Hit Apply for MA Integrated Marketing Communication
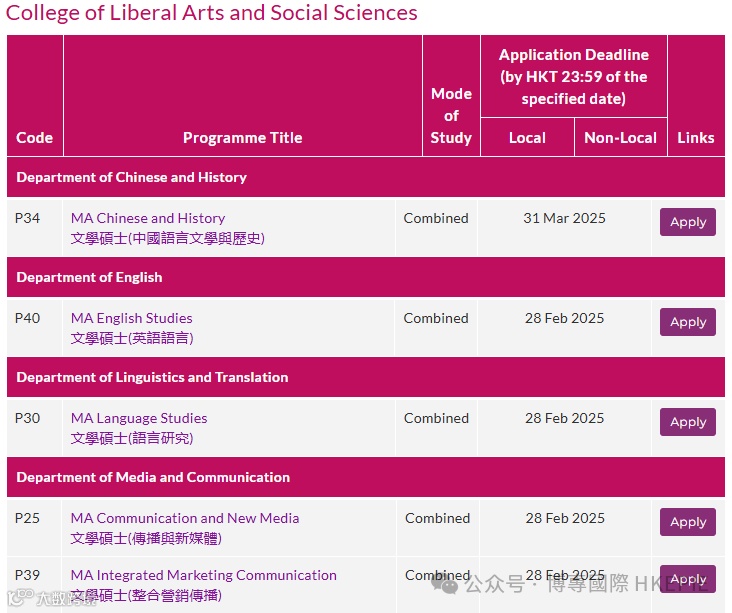This screenshot has height=613, width=732. [x=687, y=579]
